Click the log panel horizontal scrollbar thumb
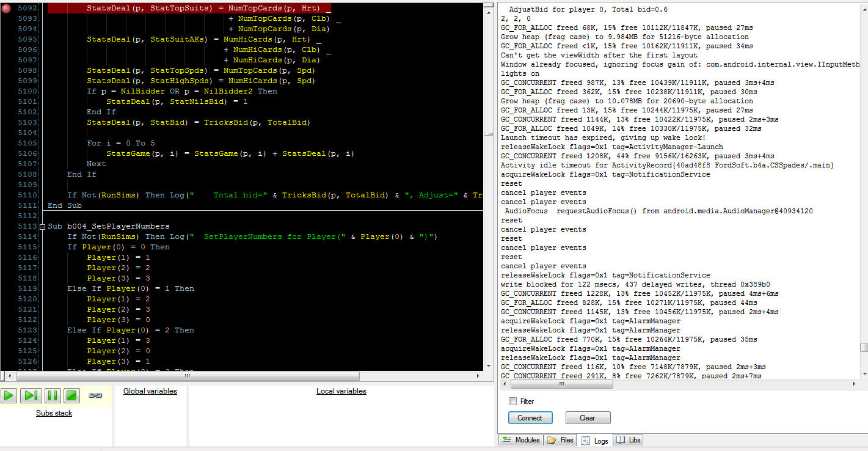 [x=562, y=385]
